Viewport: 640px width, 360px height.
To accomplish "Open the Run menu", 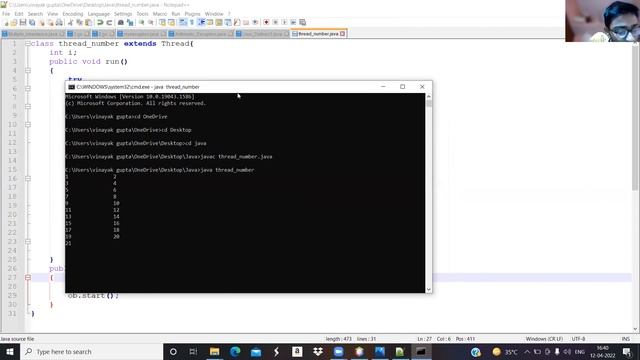I will pyautogui.click(x=176, y=14).
